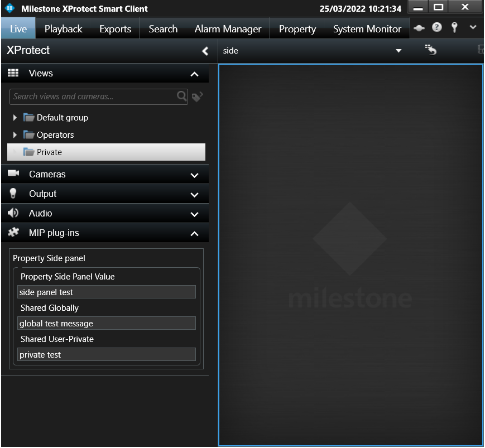Expand the toolbar overflow chevron
485x448 pixels.
click(x=473, y=27)
